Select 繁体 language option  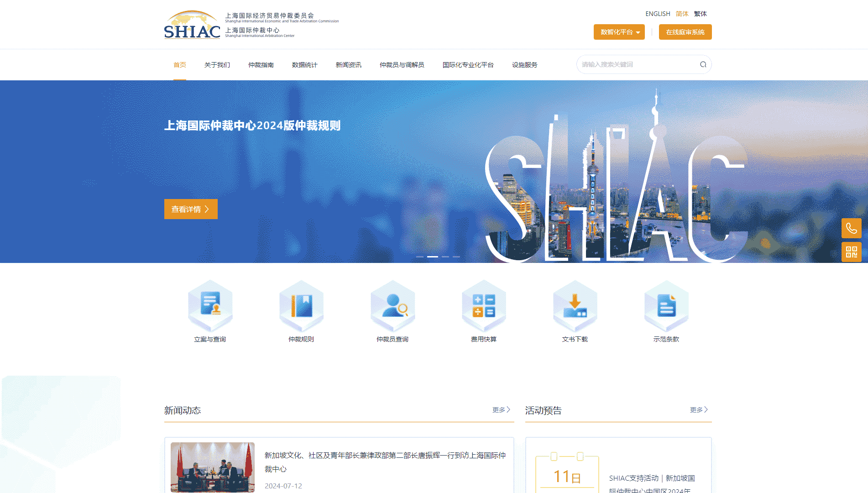tap(700, 14)
